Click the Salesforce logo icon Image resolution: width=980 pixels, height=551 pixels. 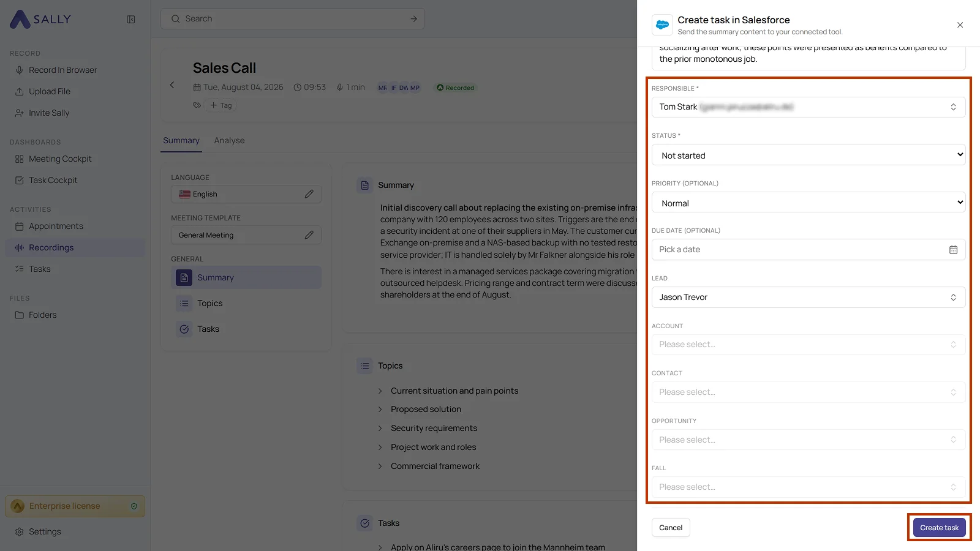663,25
